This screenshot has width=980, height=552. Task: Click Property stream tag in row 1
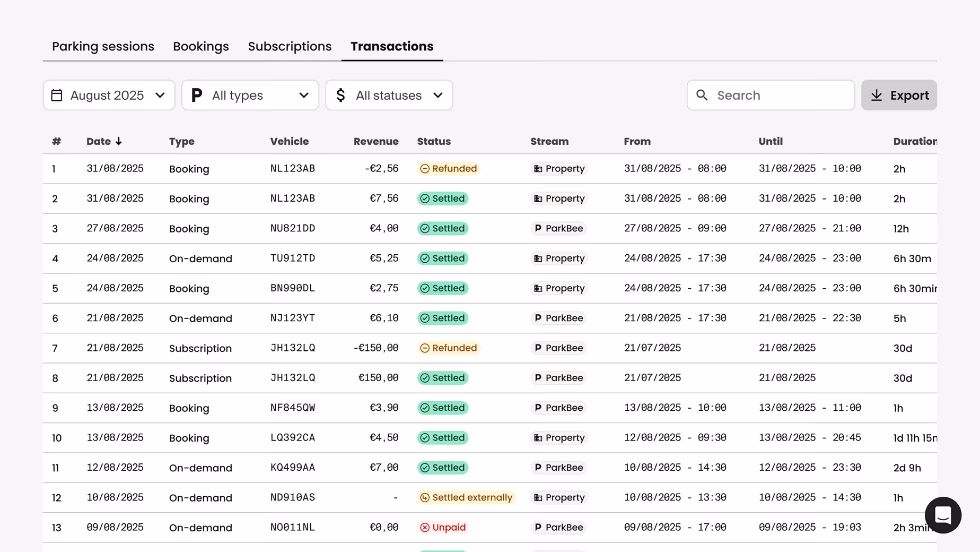pyautogui.click(x=559, y=169)
